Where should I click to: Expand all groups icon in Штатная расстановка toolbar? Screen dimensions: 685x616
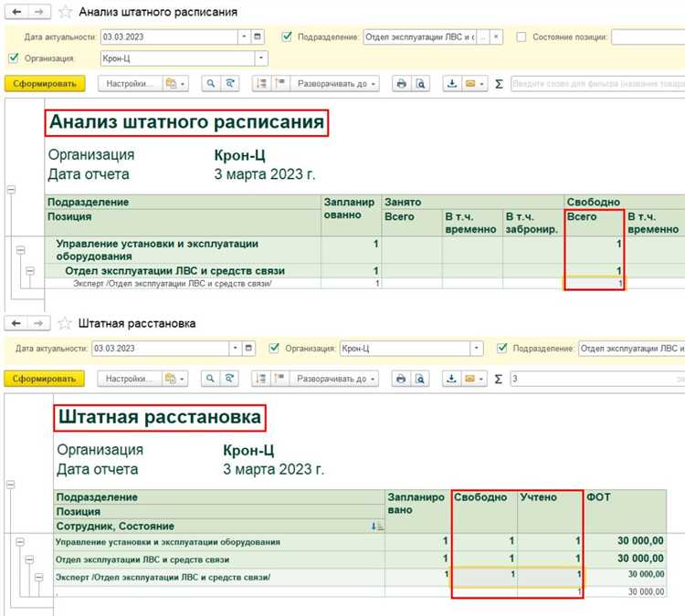[279, 379]
